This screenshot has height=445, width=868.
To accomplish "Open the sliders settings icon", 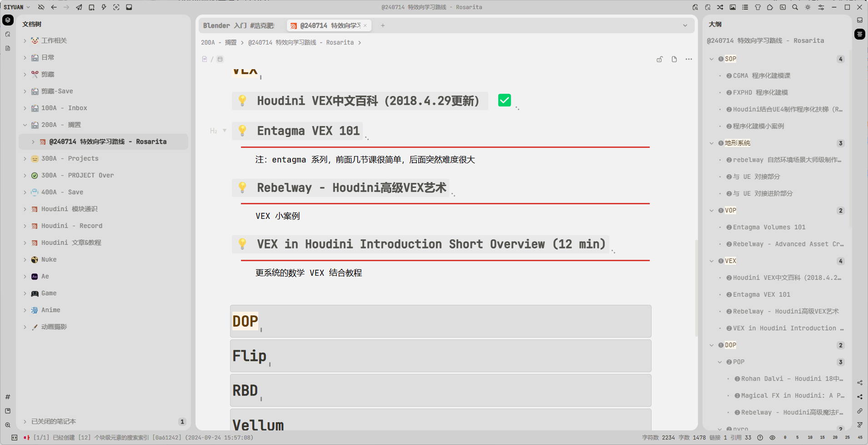I will [821, 7].
